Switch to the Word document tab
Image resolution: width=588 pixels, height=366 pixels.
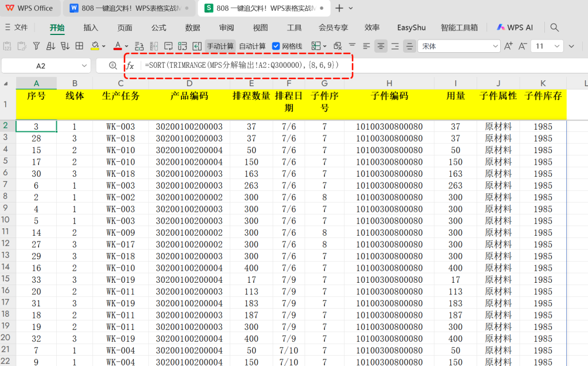point(129,8)
